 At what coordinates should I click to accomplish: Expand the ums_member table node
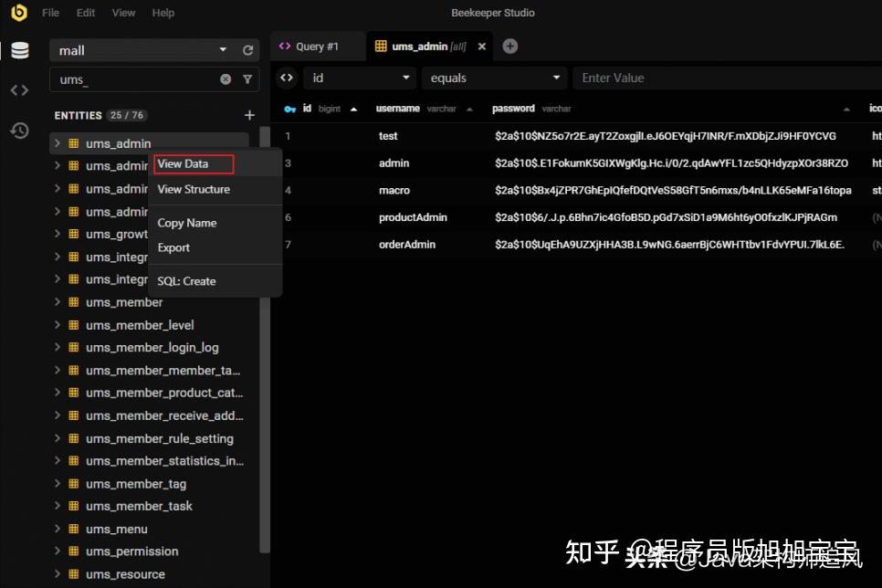[x=57, y=302]
